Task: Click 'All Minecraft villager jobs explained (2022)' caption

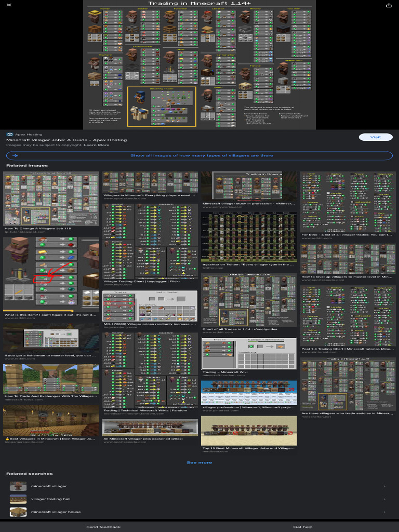Action: tap(143, 438)
